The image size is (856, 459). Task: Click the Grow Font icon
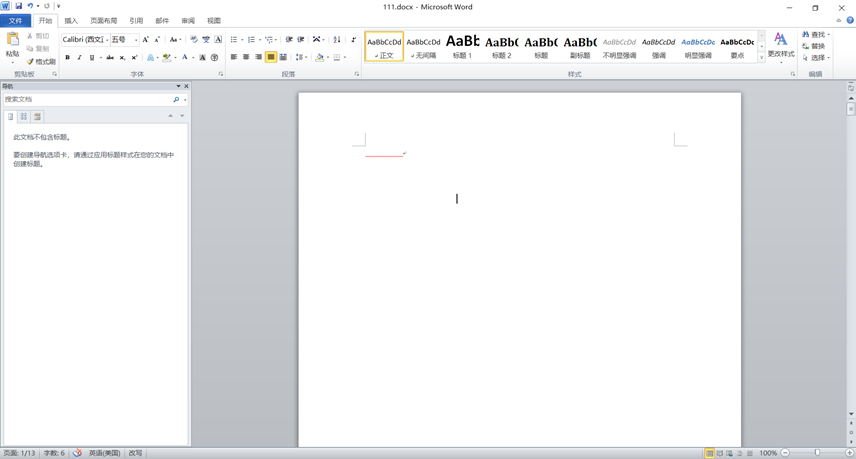145,39
